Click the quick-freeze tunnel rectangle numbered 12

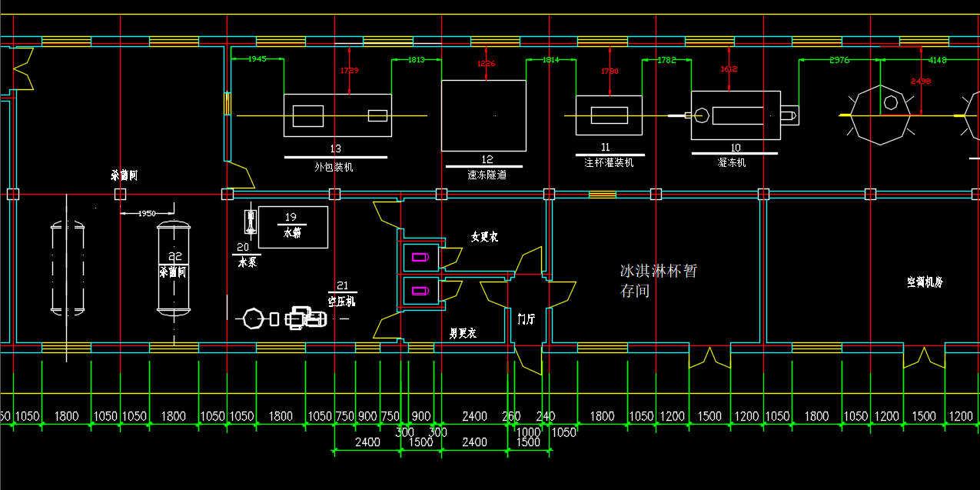pos(483,115)
